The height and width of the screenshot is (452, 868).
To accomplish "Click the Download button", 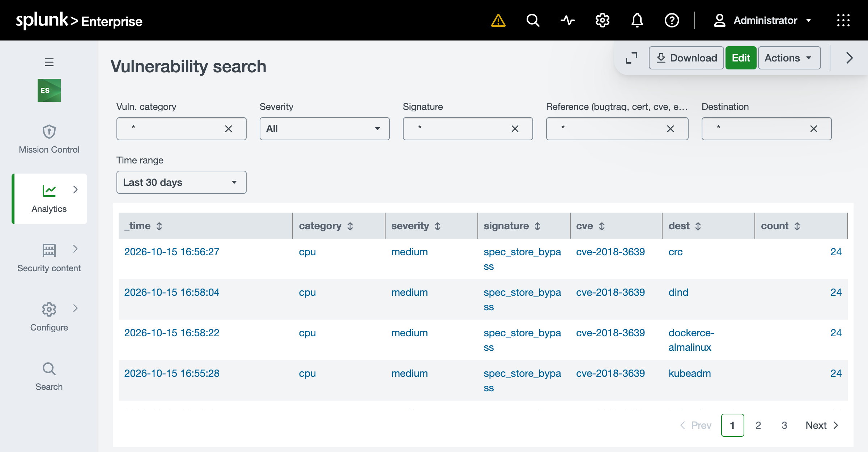I will (x=686, y=58).
